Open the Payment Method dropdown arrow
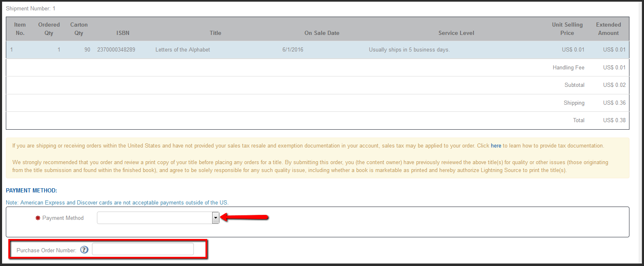 coord(215,218)
